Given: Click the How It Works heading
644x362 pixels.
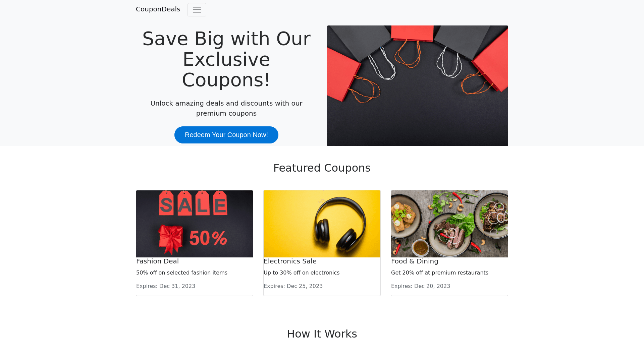Looking at the screenshot, I should tap(322, 334).
